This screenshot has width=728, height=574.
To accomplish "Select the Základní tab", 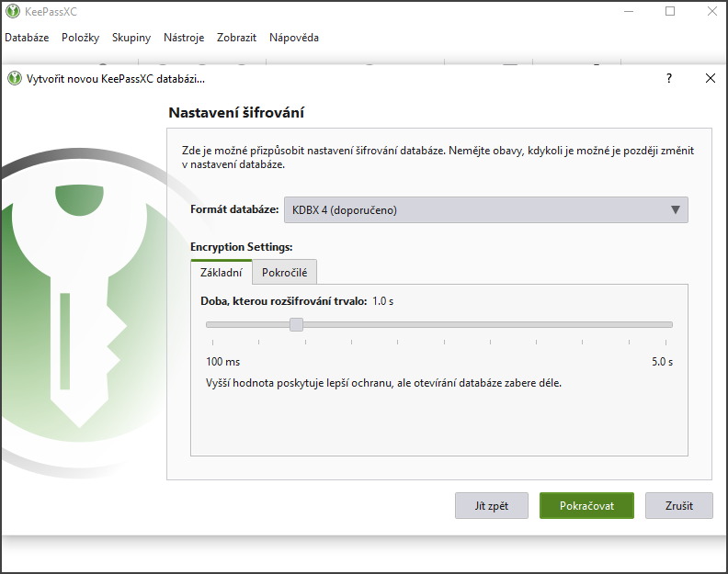I will pyautogui.click(x=221, y=273).
